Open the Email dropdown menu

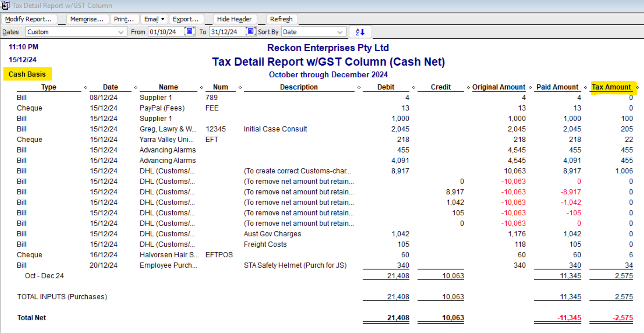[x=154, y=19]
